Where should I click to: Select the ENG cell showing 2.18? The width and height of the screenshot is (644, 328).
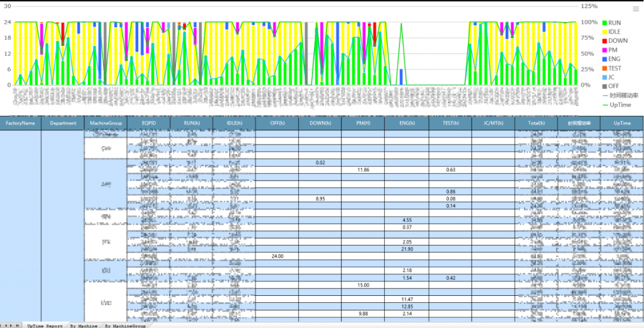tap(407, 271)
